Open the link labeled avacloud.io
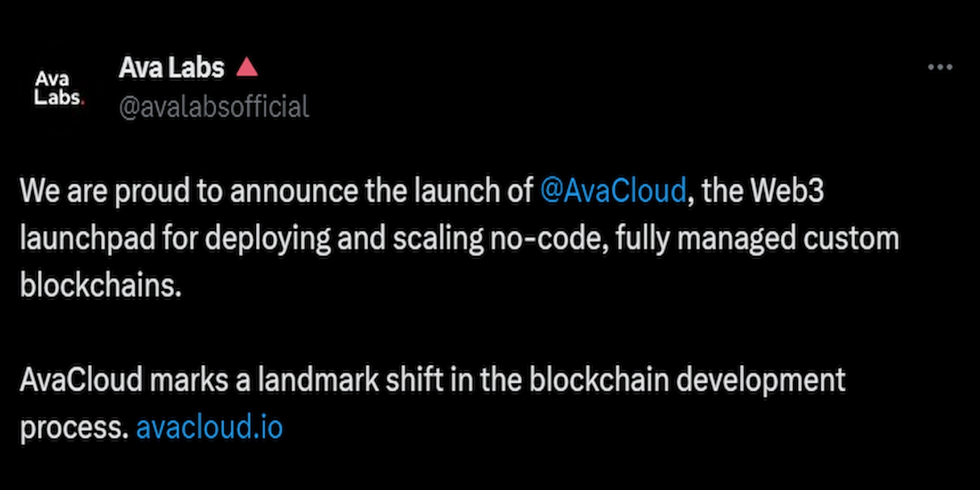Viewport: 980px width, 490px height. (209, 427)
